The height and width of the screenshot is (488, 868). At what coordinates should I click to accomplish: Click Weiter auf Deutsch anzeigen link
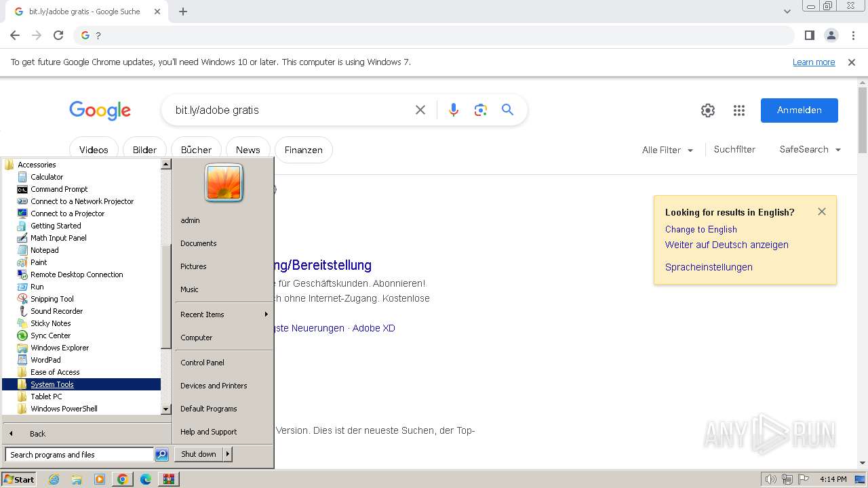click(727, 245)
